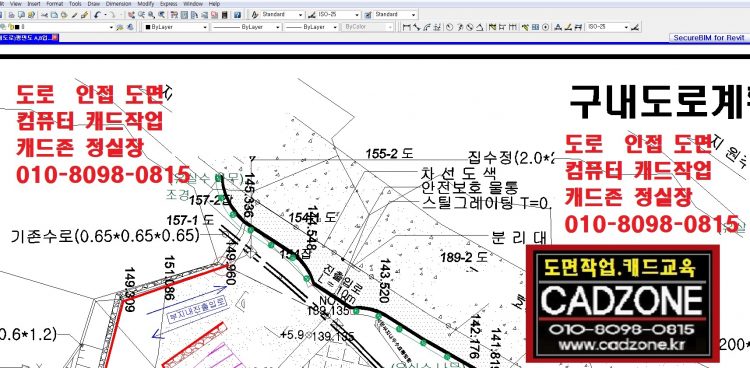The height and width of the screenshot is (368, 750).
Task: Expand the Undo history dropdown arrow
Action: tap(106, 15)
